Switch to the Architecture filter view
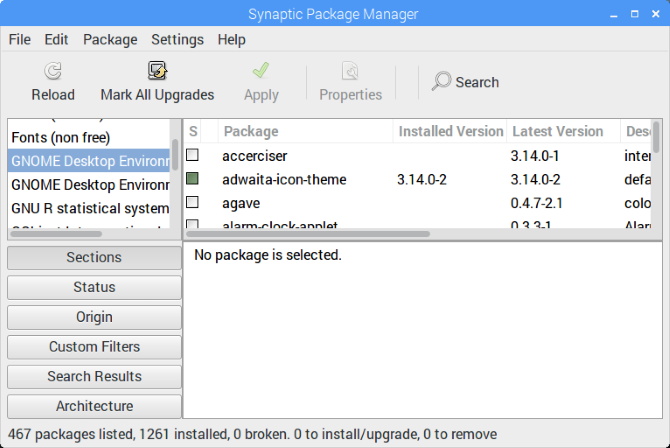 tap(94, 406)
